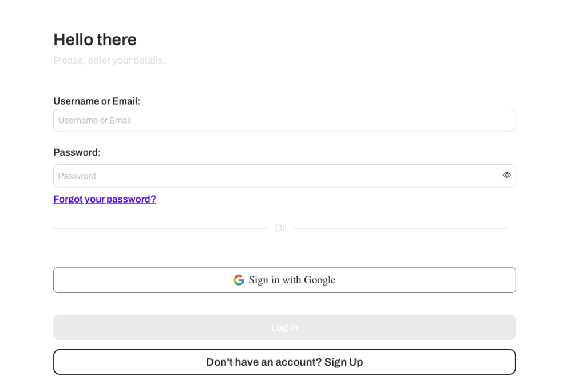This screenshot has width=586, height=392.
Task: Click the grey "Password" placeholder text
Action: [77, 176]
